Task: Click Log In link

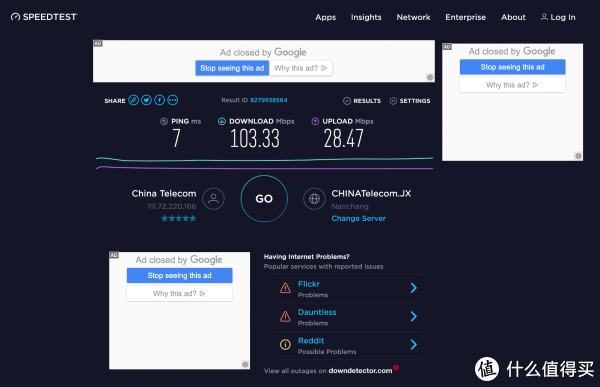Action: [x=558, y=17]
